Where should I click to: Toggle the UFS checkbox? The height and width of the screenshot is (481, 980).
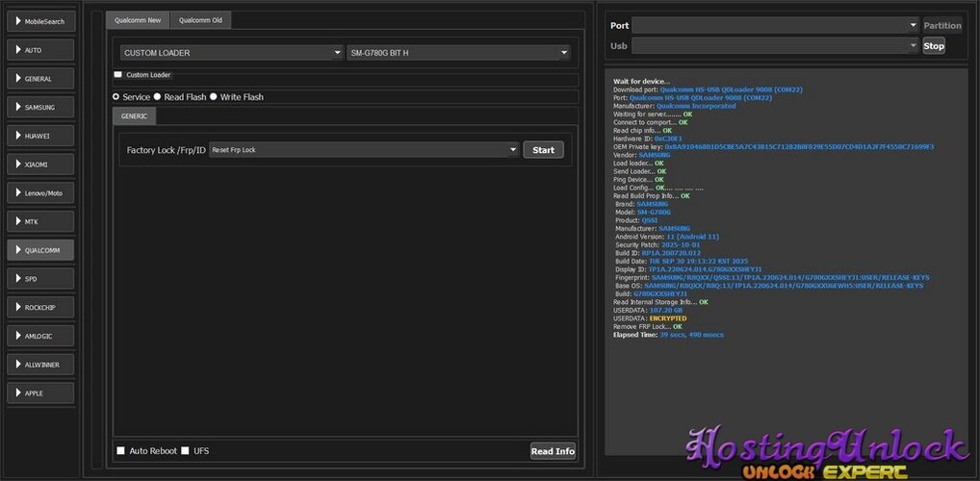185,450
